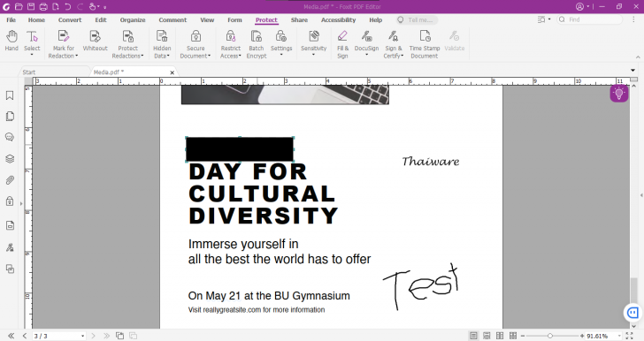The image size is (644, 341).
Task: Click Sign & Certify
Action: [x=393, y=44]
